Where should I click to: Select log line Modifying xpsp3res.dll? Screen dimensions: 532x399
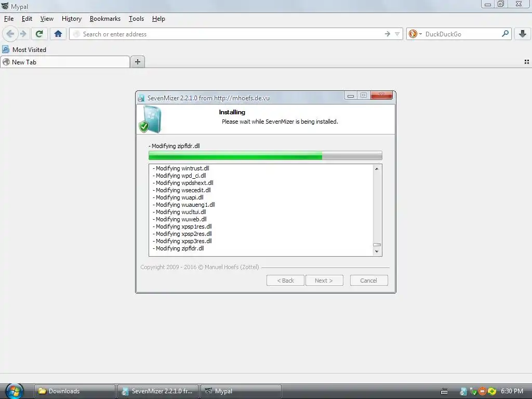coord(182,241)
